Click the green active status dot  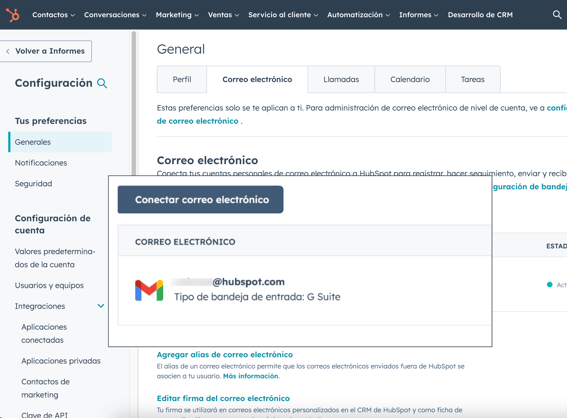click(x=550, y=285)
